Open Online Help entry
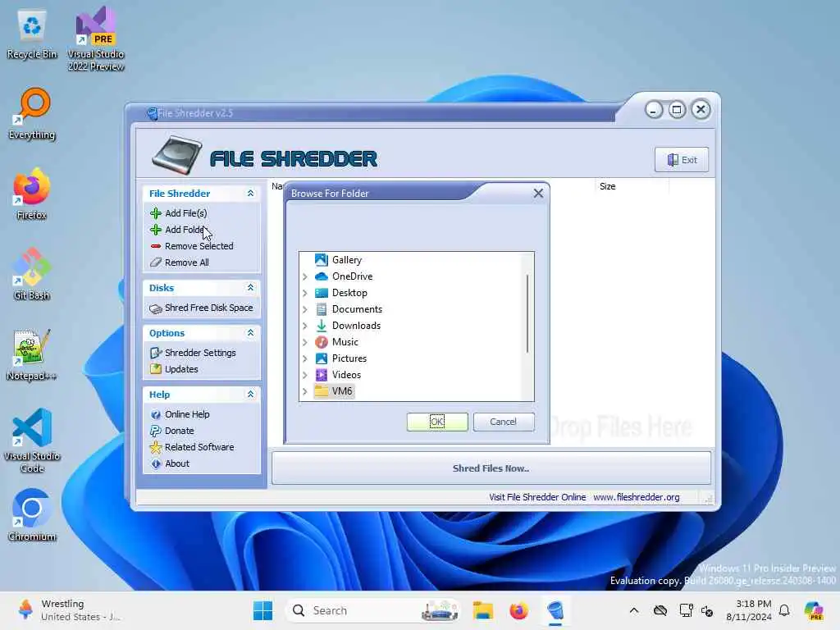Screen dimensions: 840x630 pos(187,414)
